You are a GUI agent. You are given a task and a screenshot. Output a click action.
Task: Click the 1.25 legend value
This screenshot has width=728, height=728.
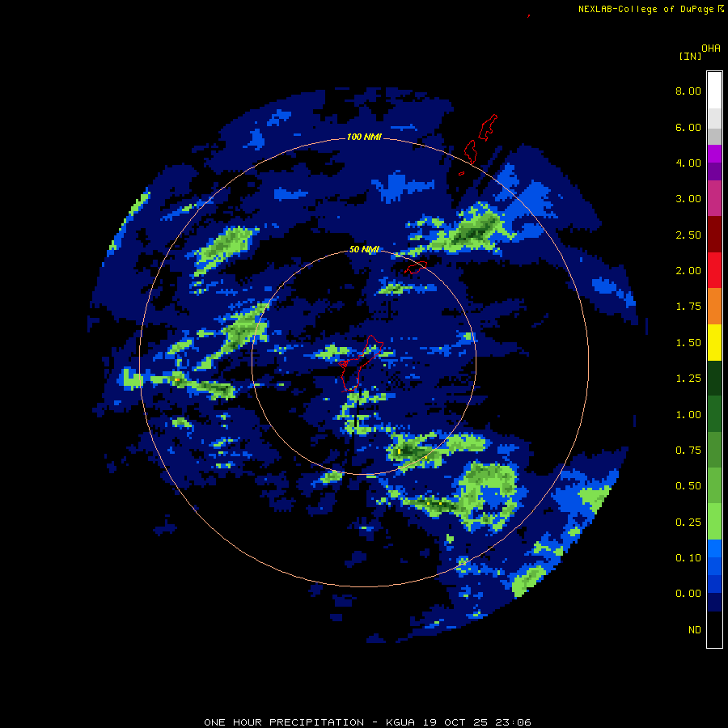(x=688, y=379)
